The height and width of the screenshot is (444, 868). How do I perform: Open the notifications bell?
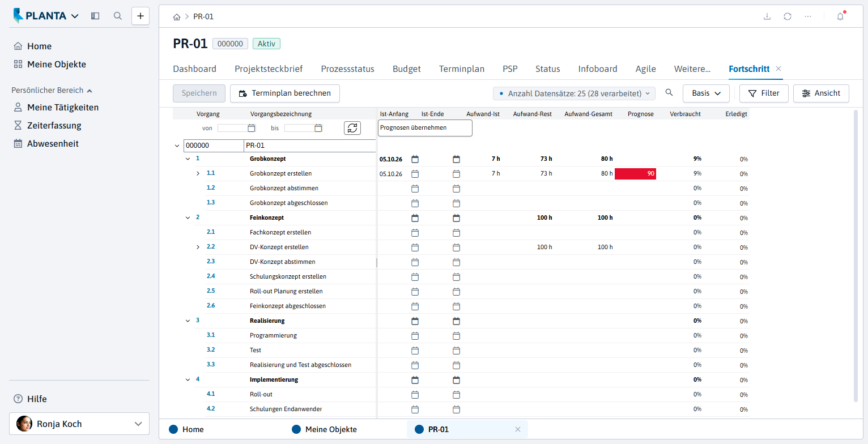[840, 16]
